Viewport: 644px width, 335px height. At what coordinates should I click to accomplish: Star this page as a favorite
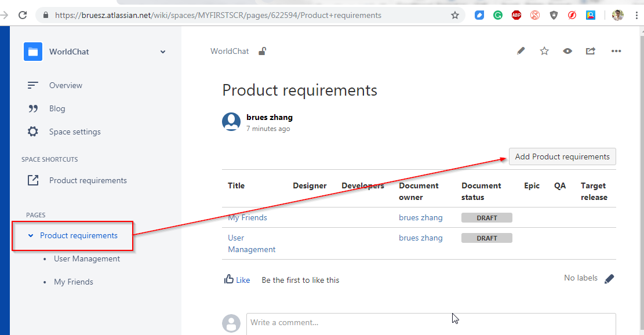click(x=544, y=51)
